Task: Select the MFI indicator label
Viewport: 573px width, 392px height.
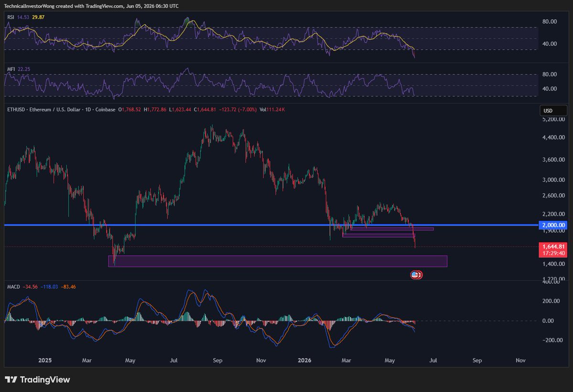Action: pyautogui.click(x=11, y=69)
